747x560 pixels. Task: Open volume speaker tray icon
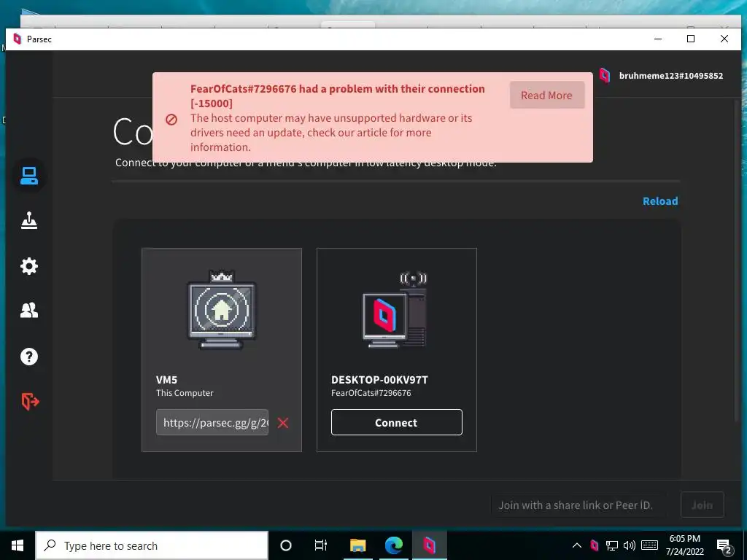click(630, 545)
